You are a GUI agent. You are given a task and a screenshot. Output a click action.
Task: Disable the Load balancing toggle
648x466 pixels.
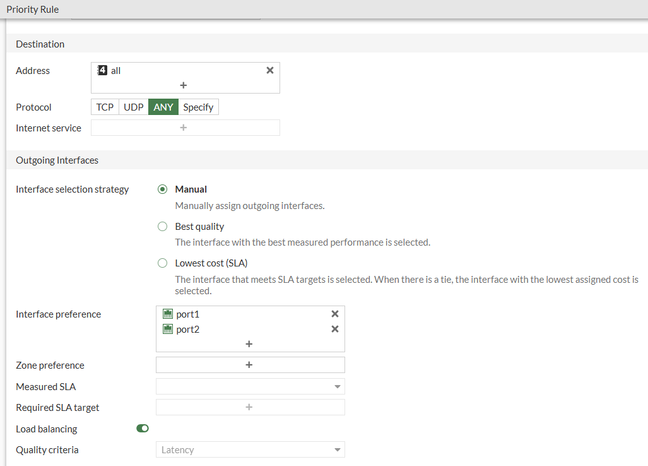pos(143,428)
